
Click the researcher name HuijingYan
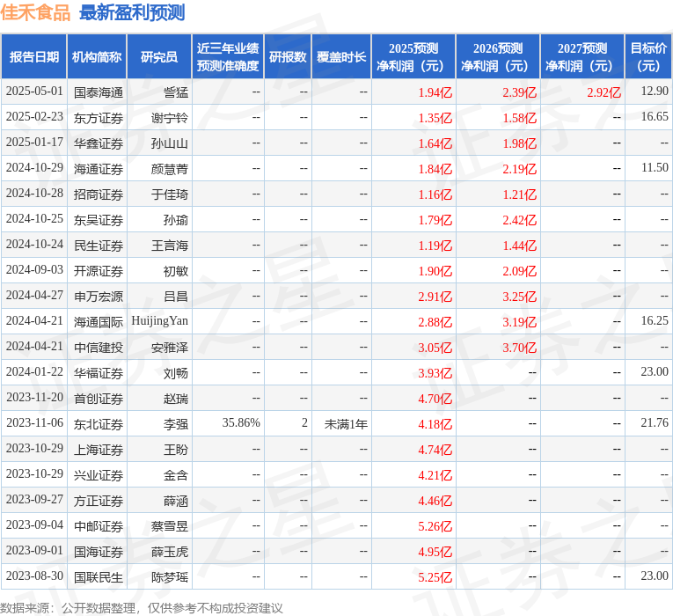coord(159,321)
